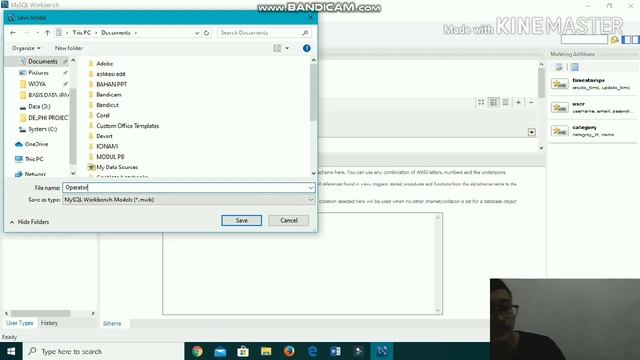Select Data (D:) drive in navigation pane

pos(39,107)
